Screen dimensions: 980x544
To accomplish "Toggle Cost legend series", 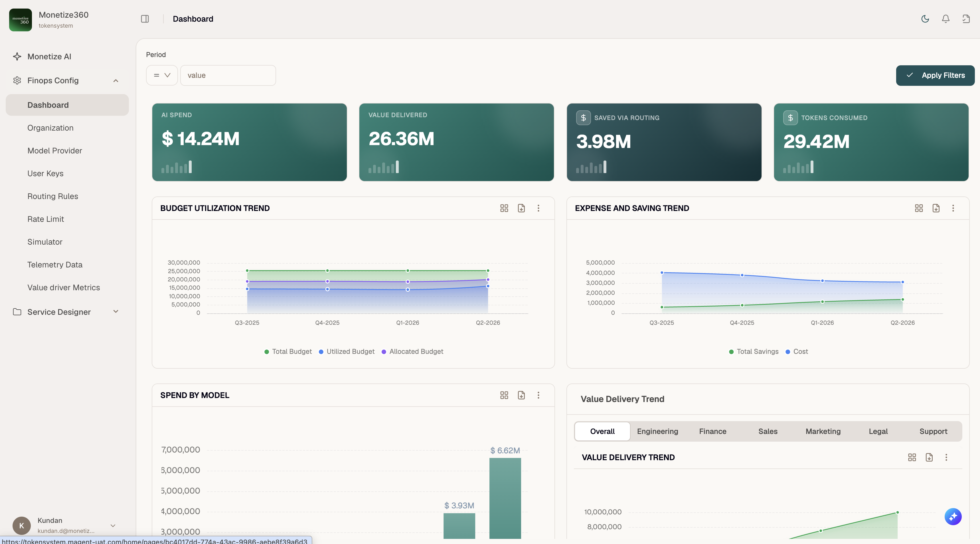I will click(797, 352).
